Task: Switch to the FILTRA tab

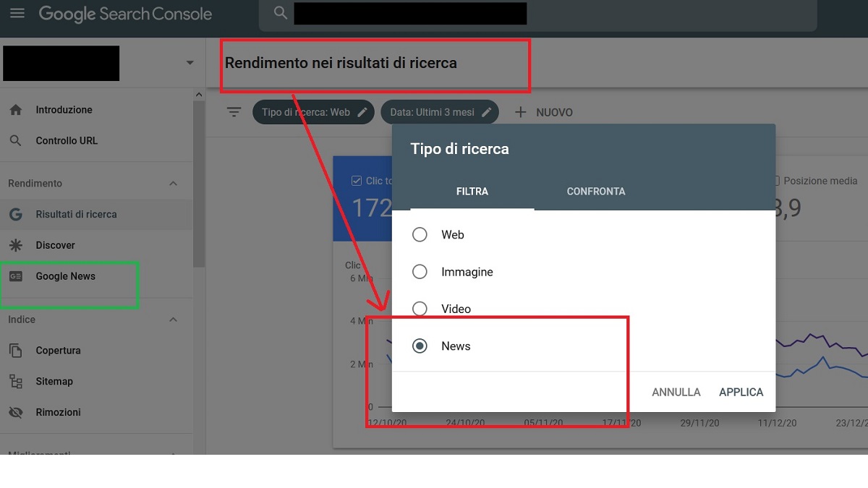Action: [x=472, y=192]
